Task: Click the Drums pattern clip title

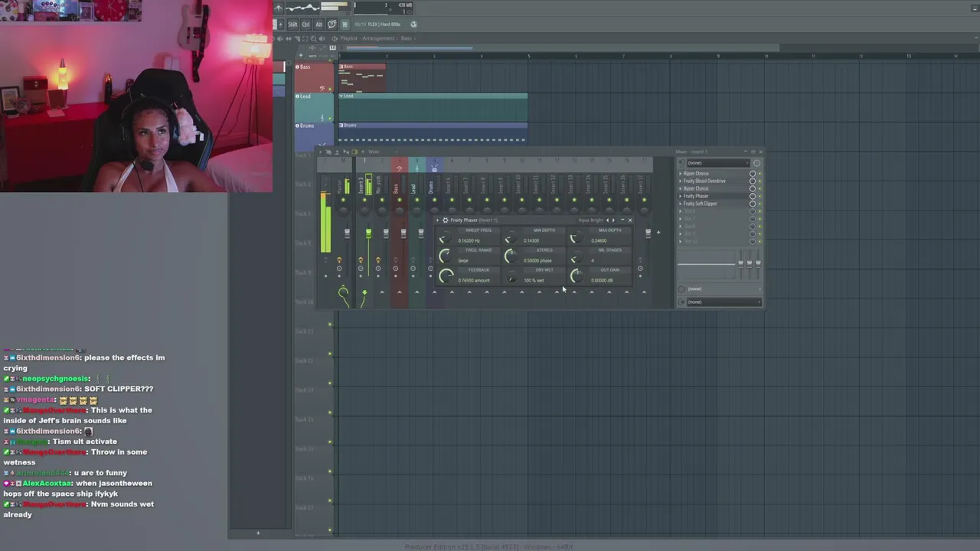Action: pyautogui.click(x=350, y=126)
